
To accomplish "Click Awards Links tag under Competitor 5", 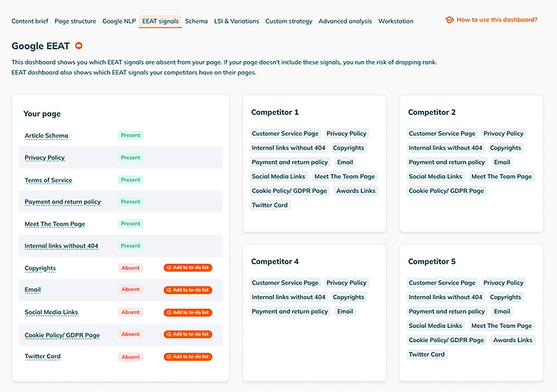I will (513, 340).
